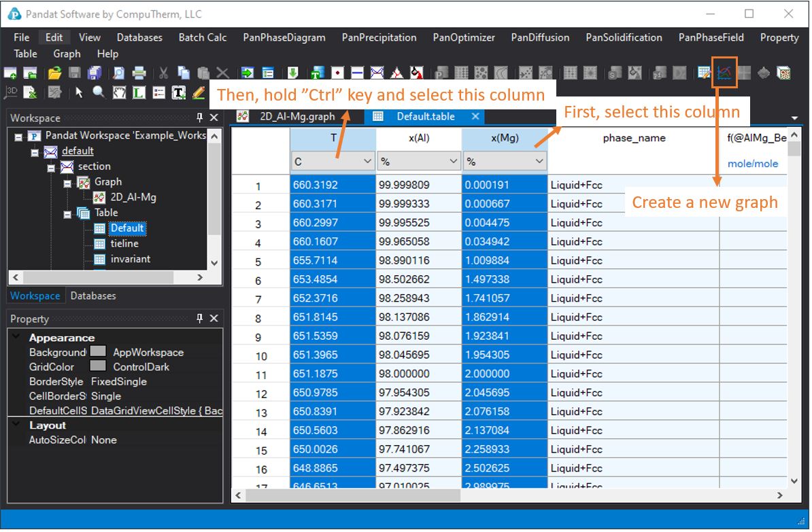This screenshot has width=812, height=532.
Task: Click the section calculation icon in toolbar
Action: [377, 73]
